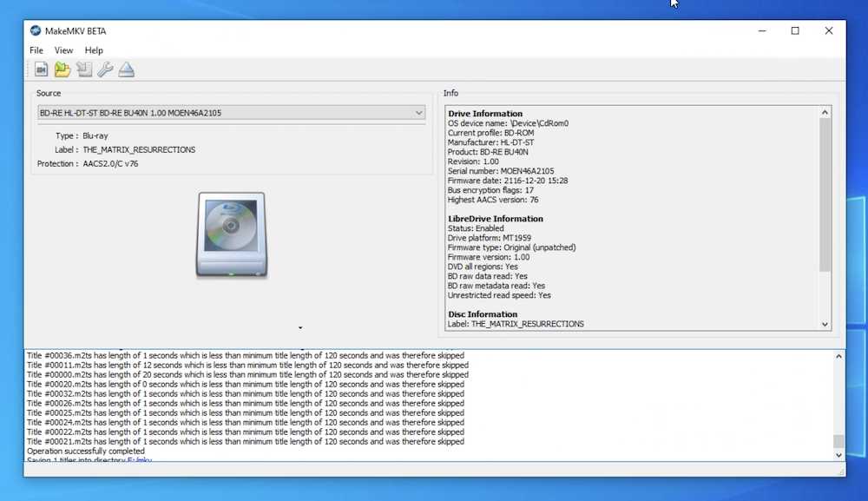The width and height of the screenshot is (868, 501).
Task: Click 'BD raw data read: Yes' line
Action: tap(487, 276)
